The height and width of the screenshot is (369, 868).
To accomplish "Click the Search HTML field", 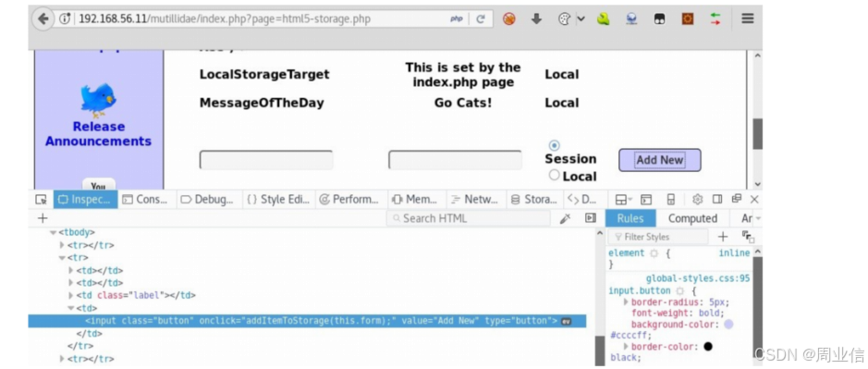I will (469, 218).
